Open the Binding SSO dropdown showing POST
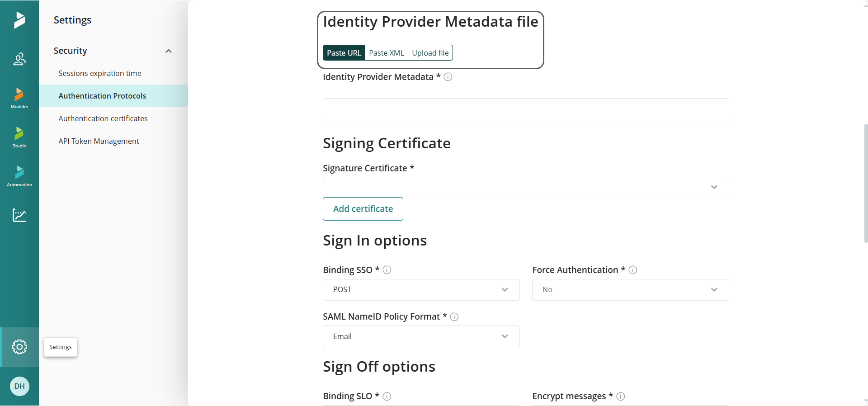868x406 pixels. 421,290
